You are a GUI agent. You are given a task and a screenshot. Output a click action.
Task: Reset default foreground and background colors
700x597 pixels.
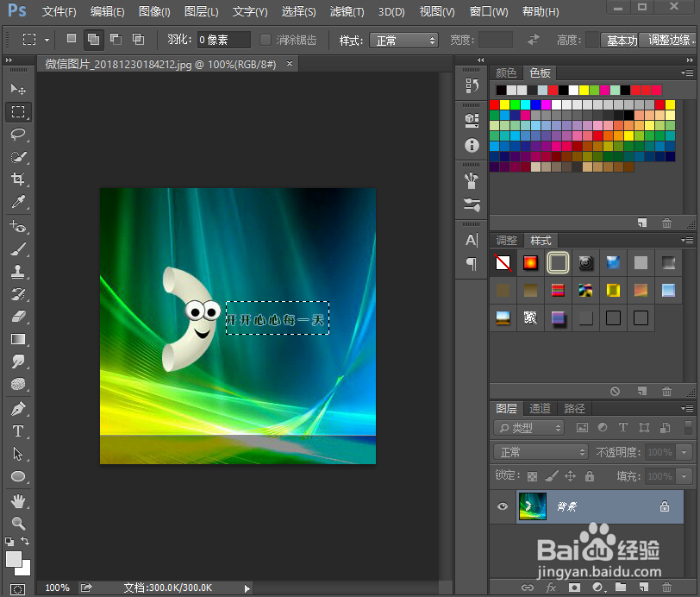[x=9, y=542]
